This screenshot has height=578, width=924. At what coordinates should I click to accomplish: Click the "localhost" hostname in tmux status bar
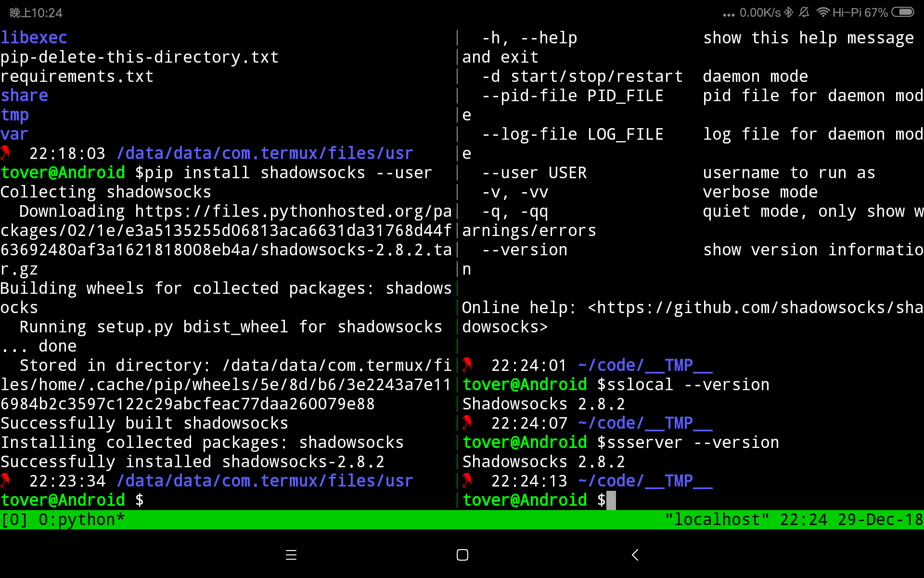[717, 520]
